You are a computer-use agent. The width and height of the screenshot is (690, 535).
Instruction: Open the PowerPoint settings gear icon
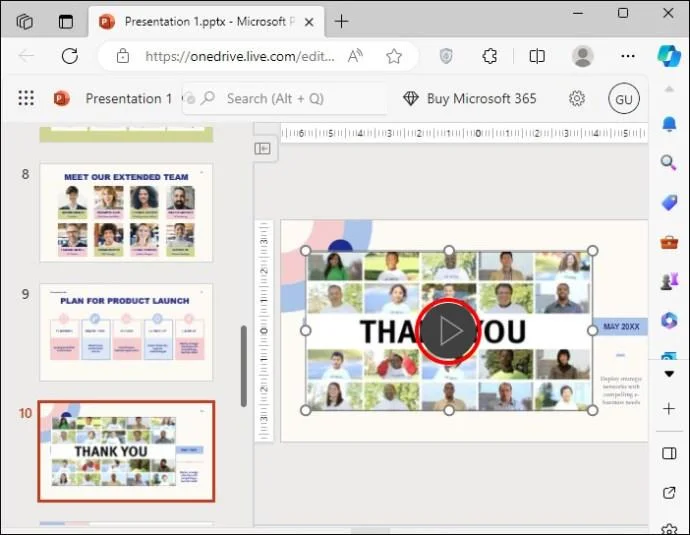[x=576, y=99]
